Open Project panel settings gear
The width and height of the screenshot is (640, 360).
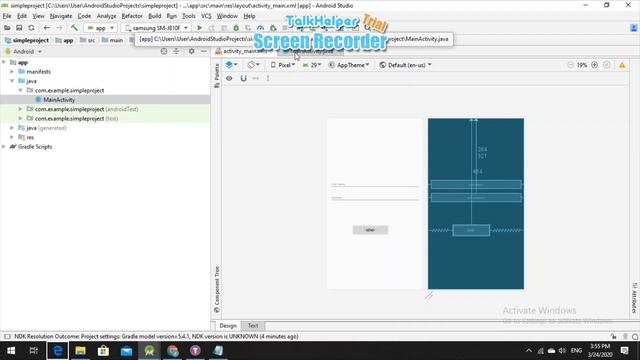point(191,51)
